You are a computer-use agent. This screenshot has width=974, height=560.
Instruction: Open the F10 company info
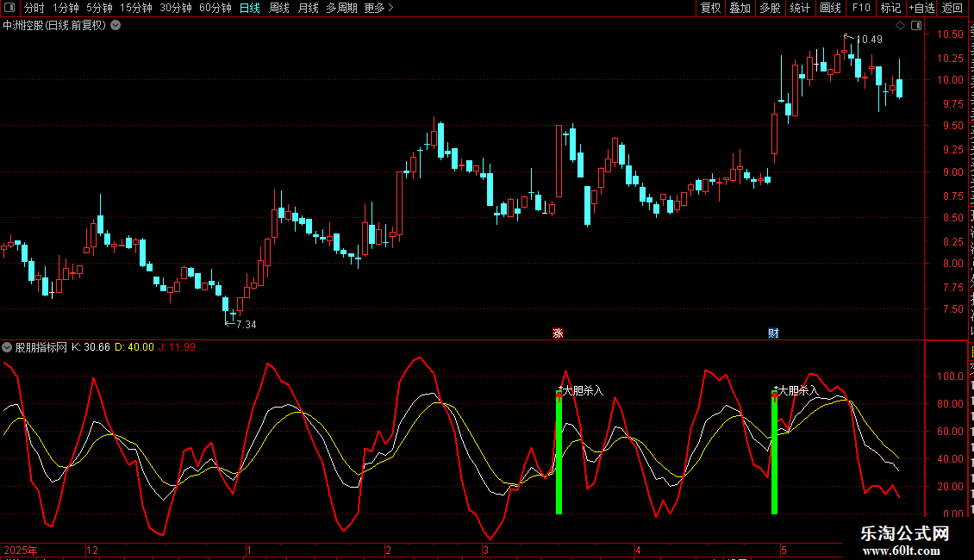tap(861, 8)
